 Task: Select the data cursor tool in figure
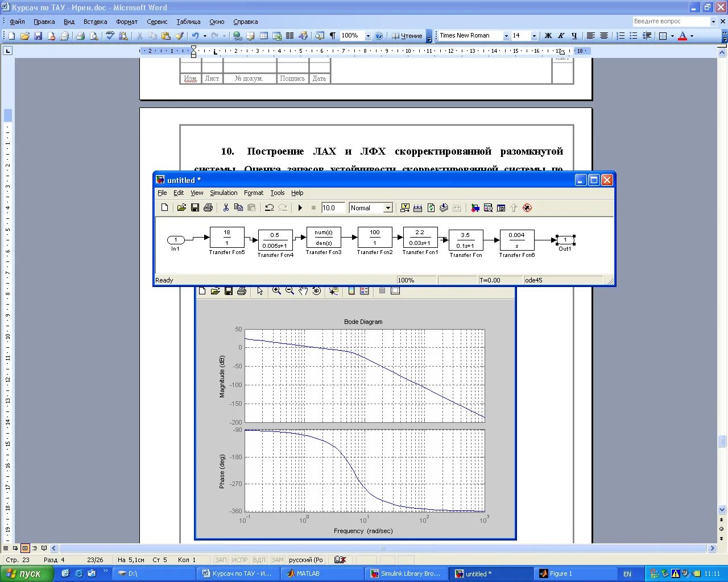pyautogui.click(x=334, y=291)
